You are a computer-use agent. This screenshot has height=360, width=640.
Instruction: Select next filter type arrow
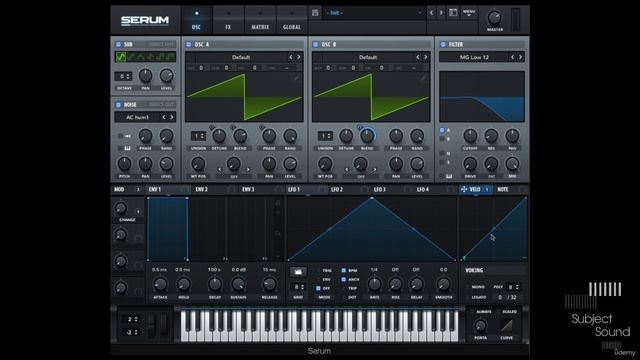(x=520, y=57)
